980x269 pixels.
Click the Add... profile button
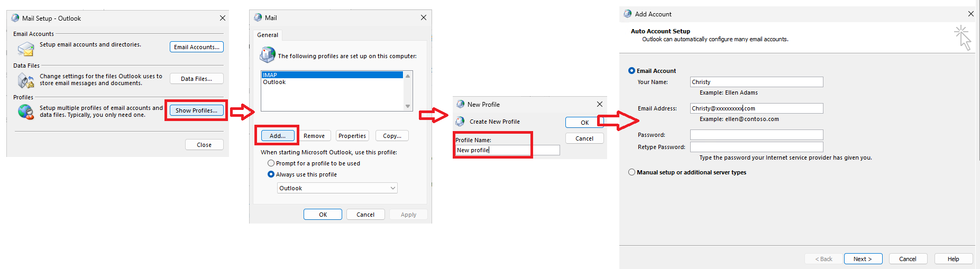[278, 136]
